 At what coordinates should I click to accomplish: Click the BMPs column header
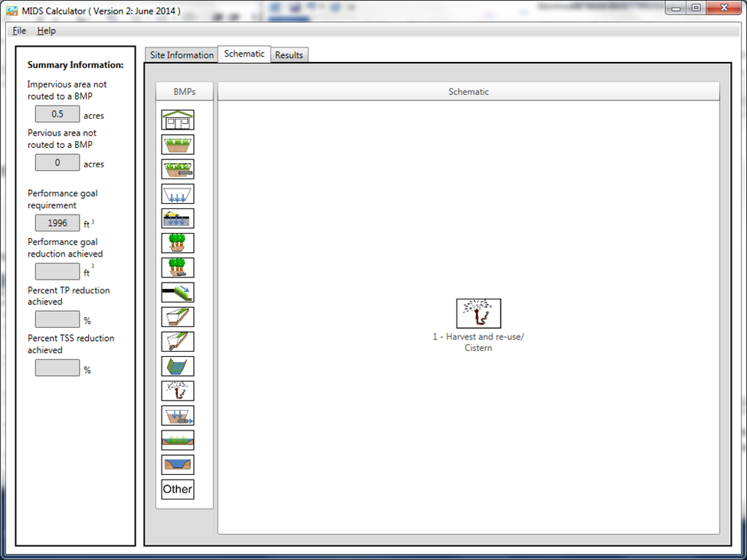click(184, 92)
